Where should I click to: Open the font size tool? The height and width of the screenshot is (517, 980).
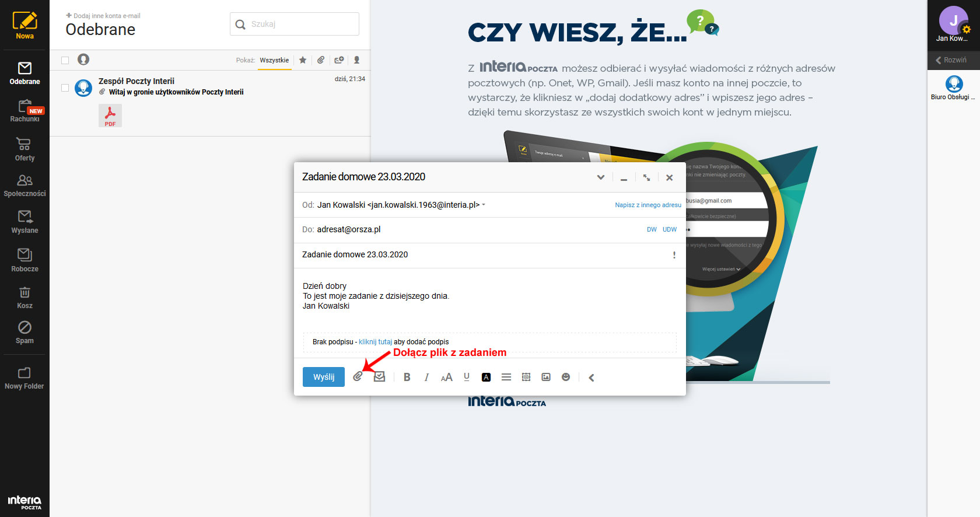447,378
